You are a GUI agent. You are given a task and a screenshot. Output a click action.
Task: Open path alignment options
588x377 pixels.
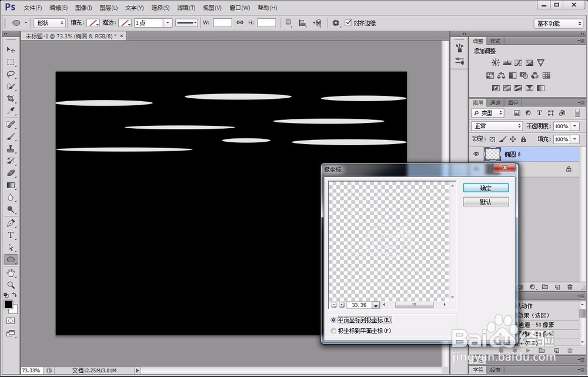[302, 23]
